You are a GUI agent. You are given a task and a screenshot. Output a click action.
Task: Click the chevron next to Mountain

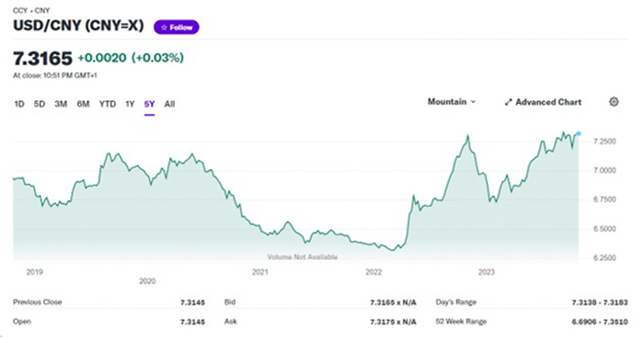(473, 102)
